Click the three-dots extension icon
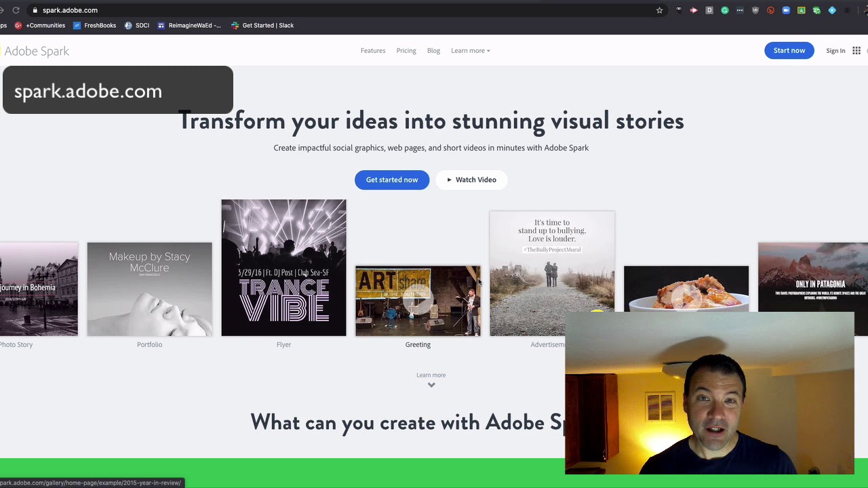The height and width of the screenshot is (488, 868). coord(740,10)
